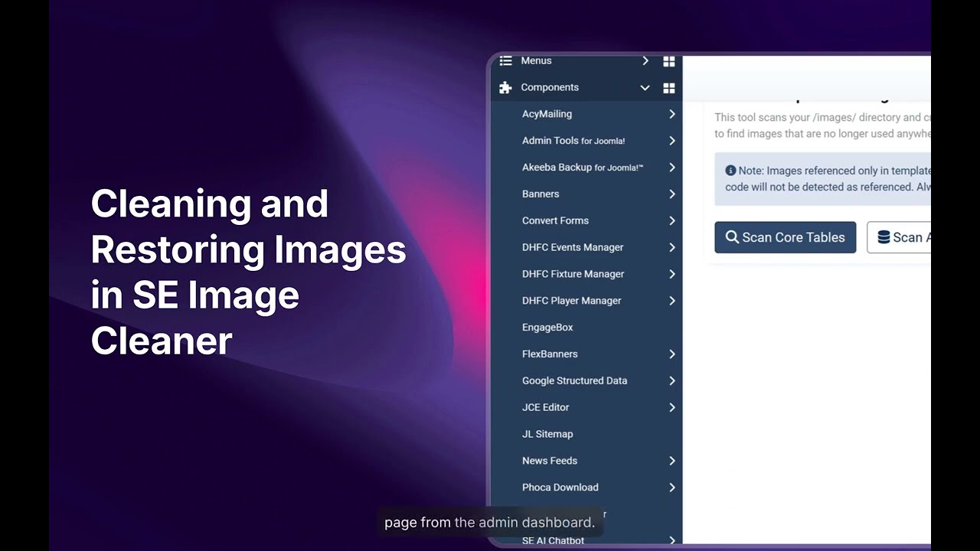Go to News Feeds
The width and height of the screenshot is (980, 551).
point(550,461)
